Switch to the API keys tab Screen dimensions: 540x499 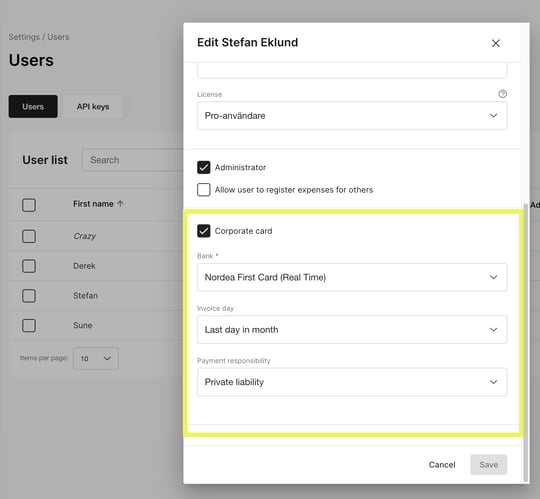[x=93, y=106]
